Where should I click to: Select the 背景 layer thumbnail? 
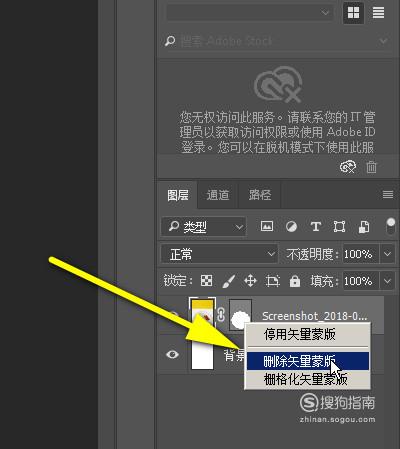pos(202,354)
